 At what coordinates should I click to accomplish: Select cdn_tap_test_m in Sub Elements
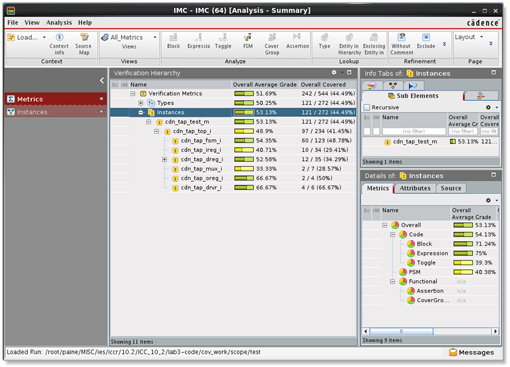pos(415,142)
